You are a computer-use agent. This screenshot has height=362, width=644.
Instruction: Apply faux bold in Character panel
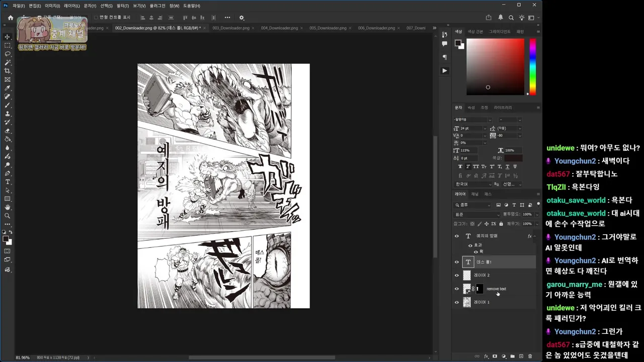click(x=460, y=166)
